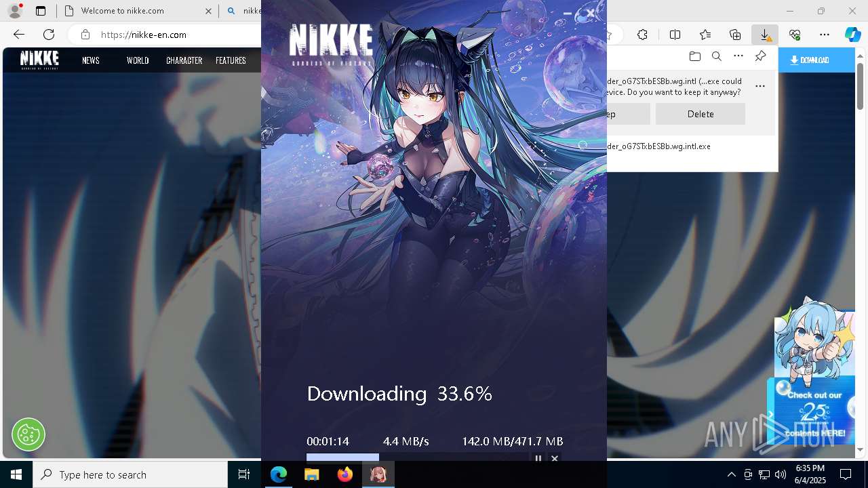This screenshot has width=868, height=488.
Task: View site information lock icon
Action: click(85, 35)
